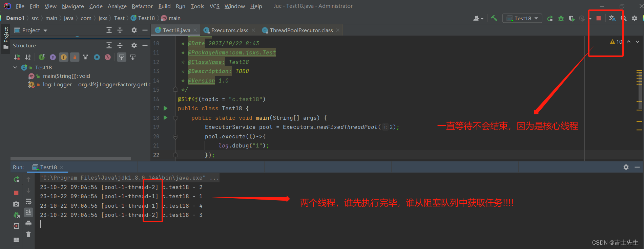Collapse all in the Project panel
Screen dimensions: 644x249
[120, 30]
